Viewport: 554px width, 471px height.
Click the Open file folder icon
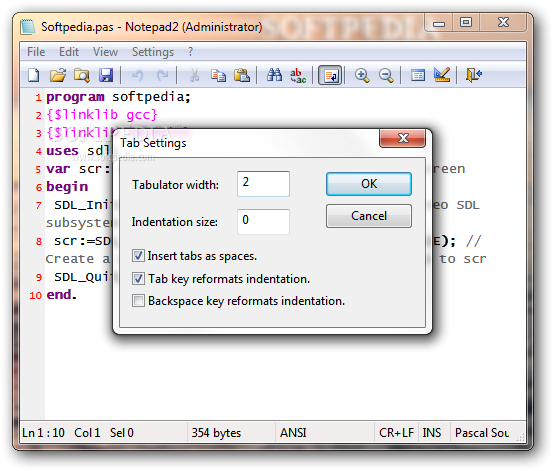(x=58, y=75)
